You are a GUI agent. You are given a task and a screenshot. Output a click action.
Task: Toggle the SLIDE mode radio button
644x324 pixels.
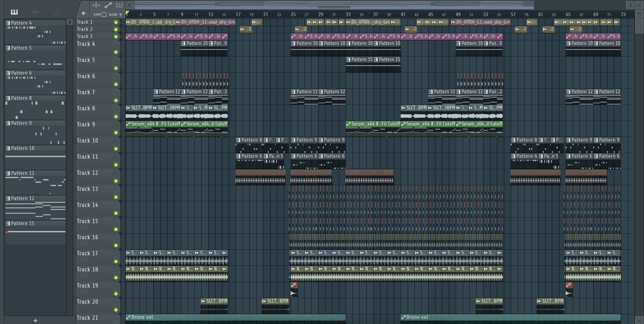pos(121,15)
